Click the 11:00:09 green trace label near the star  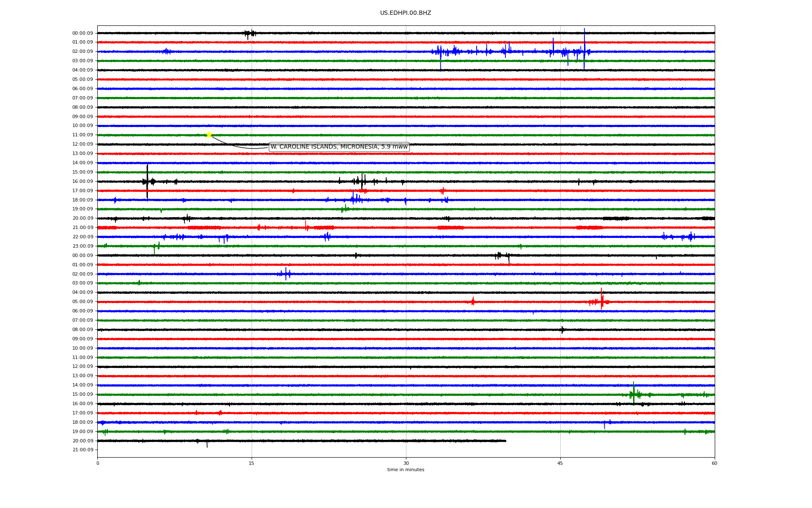coord(82,135)
